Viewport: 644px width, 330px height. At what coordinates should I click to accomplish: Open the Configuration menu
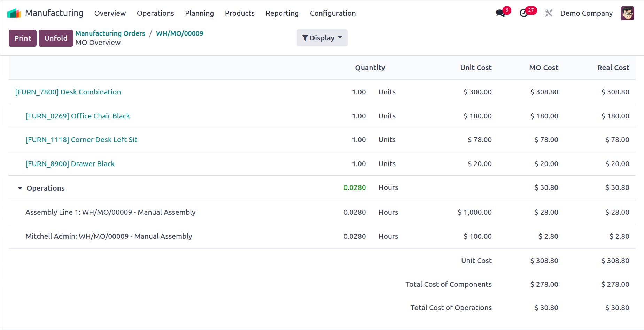pyautogui.click(x=333, y=13)
